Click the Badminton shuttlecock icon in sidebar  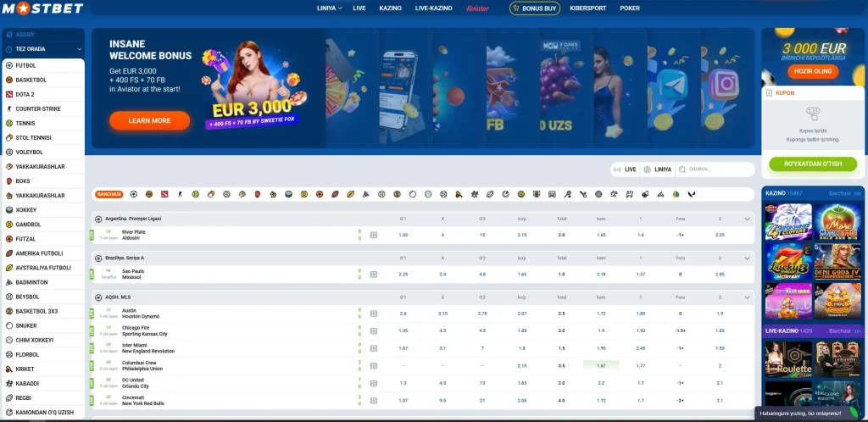tap(9, 282)
